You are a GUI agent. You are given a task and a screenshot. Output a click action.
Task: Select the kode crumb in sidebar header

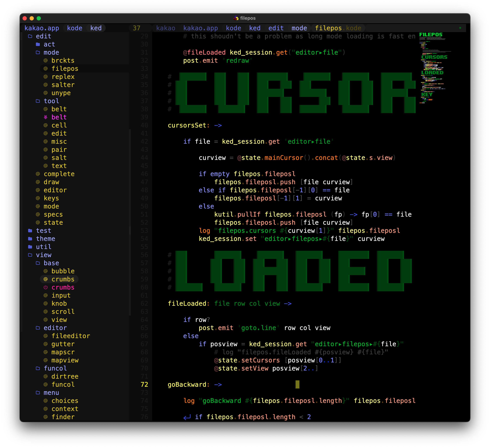[x=75, y=28]
